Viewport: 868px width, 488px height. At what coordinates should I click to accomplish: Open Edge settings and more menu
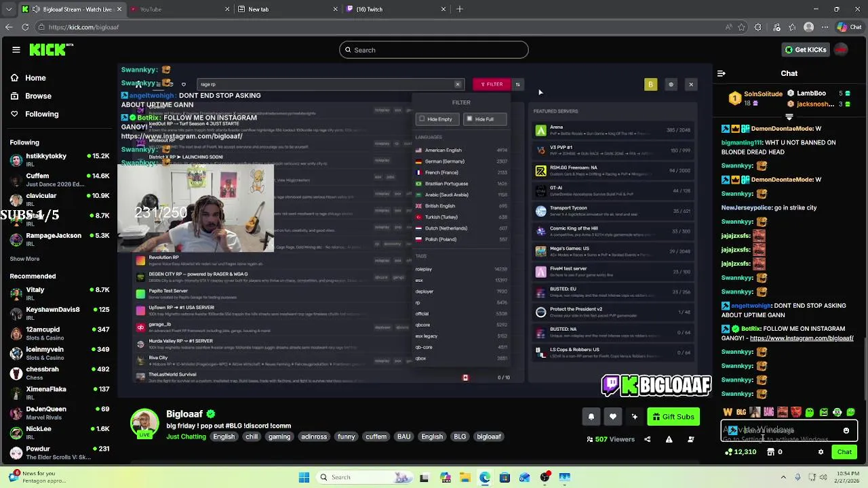coord(825,27)
